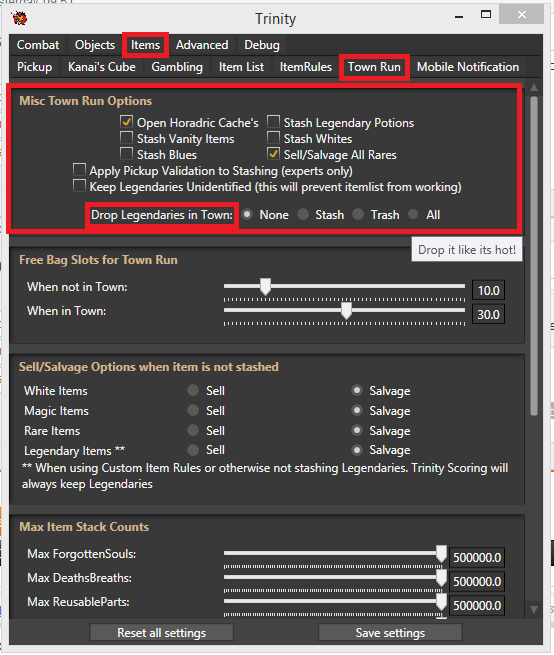Open the Mobile Notification sub-tab
554x655 pixels.
(468, 67)
